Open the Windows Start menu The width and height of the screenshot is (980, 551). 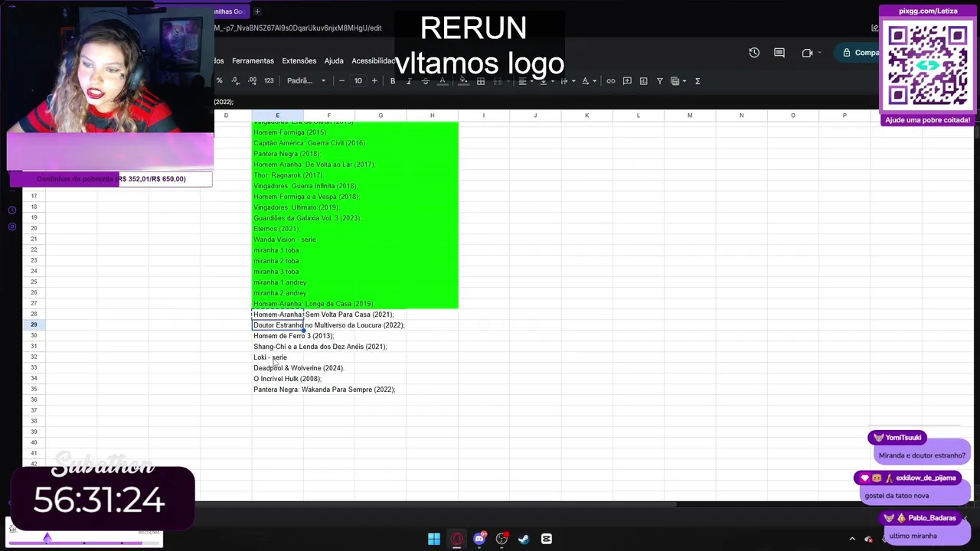[x=434, y=539]
